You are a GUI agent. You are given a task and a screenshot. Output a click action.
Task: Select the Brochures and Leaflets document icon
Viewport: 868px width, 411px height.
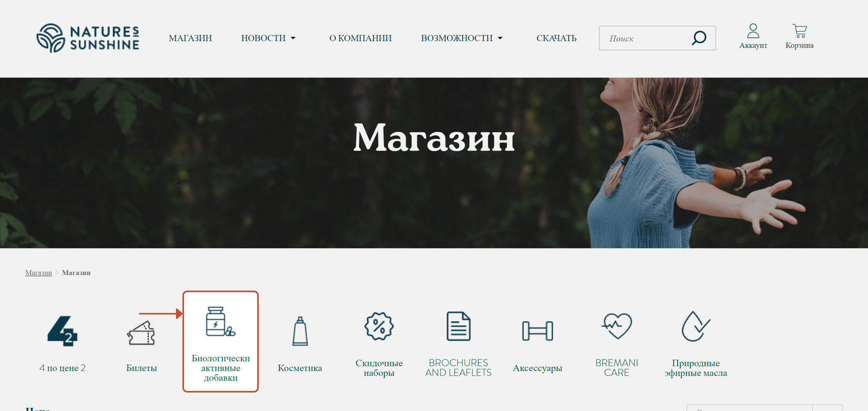tap(458, 326)
